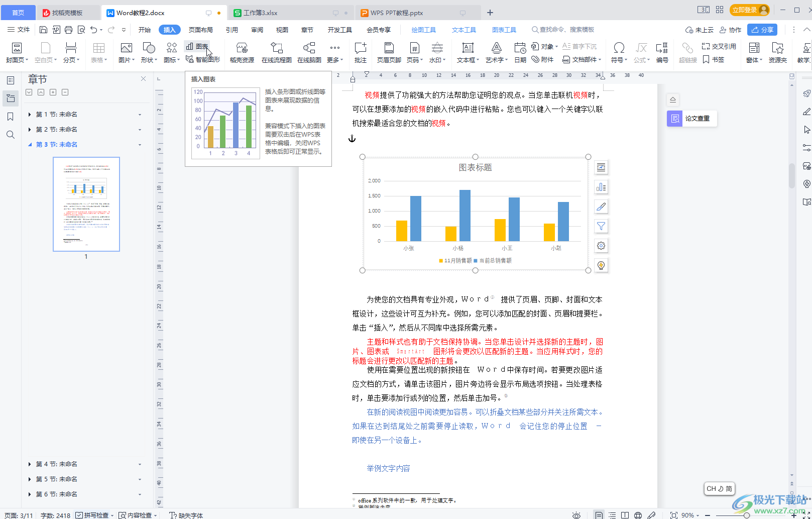
Task: Click the vertical scrollbar thumb
Action: coord(791,175)
